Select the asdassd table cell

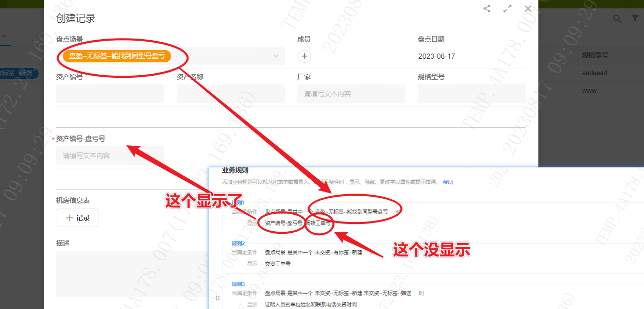coord(595,73)
